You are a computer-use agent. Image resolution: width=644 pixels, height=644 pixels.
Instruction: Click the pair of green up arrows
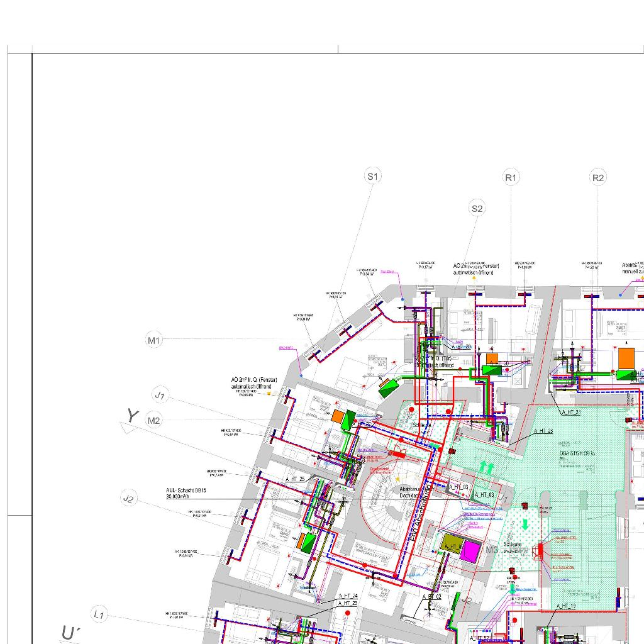point(487,467)
